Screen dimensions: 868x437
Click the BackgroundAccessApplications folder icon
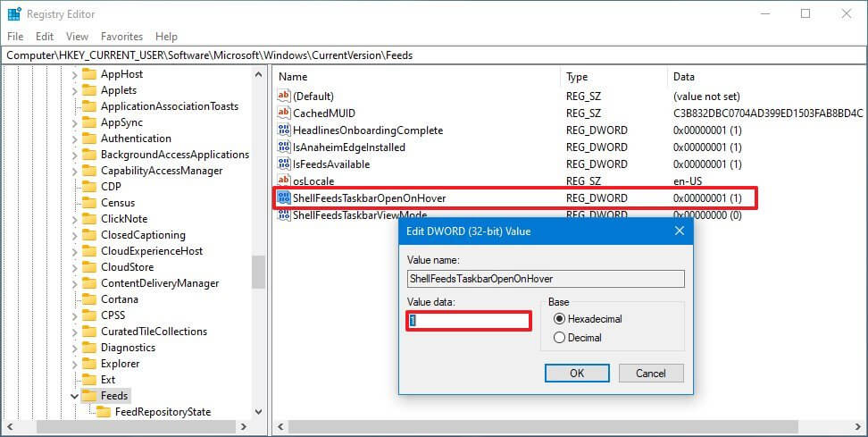pos(89,154)
